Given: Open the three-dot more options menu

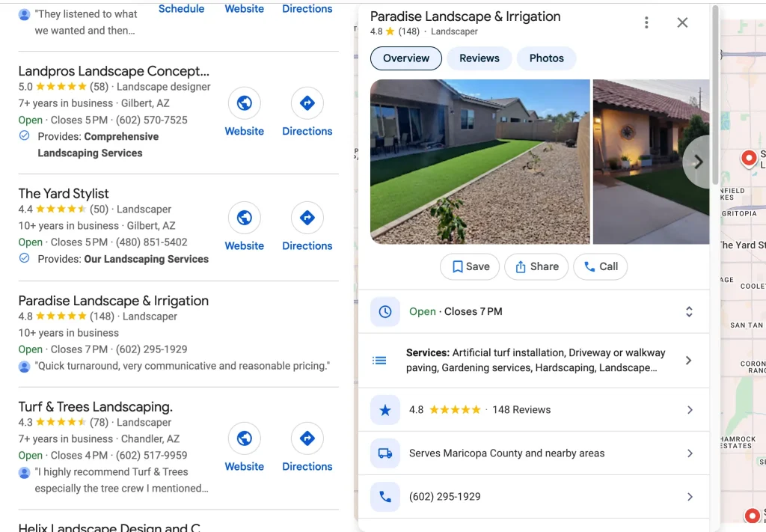Looking at the screenshot, I should pyautogui.click(x=646, y=22).
